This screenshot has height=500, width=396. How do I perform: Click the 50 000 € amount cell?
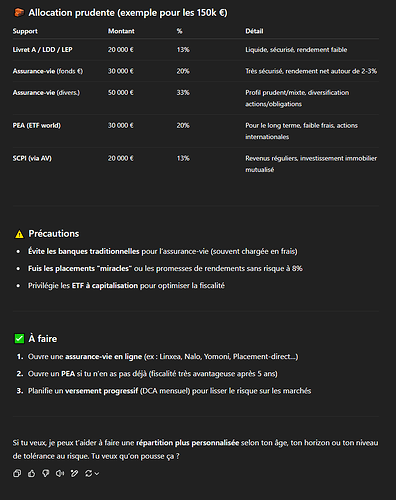coord(120,92)
